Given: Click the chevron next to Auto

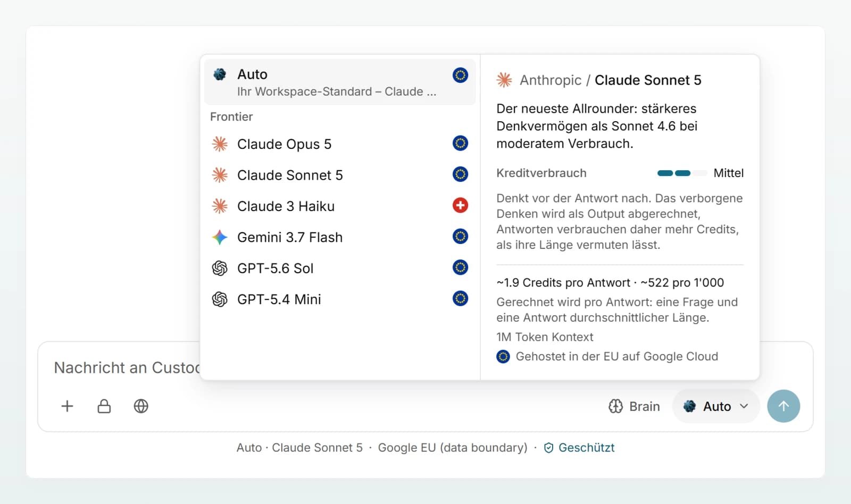Looking at the screenshot, I should pos(744,406).
